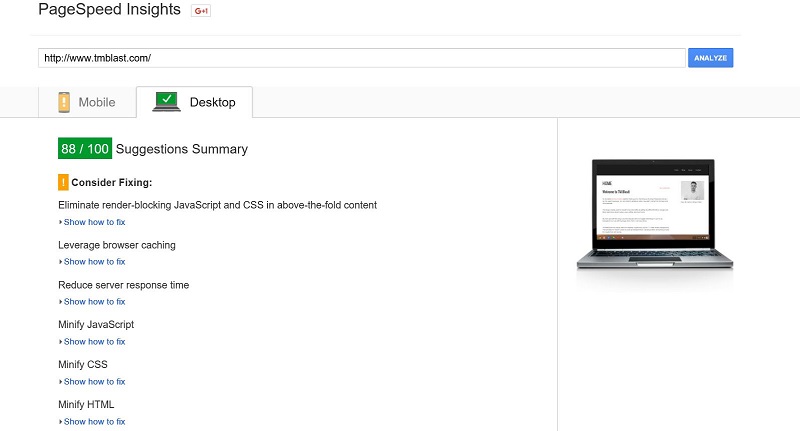Click the Leverage browser caching text
Image resolution: width=800 pixels, height=431 pixels.
click(x=117, y=245)
